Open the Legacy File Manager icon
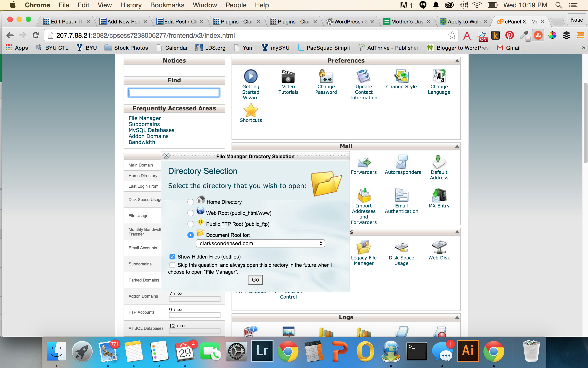 pos(364,247)
